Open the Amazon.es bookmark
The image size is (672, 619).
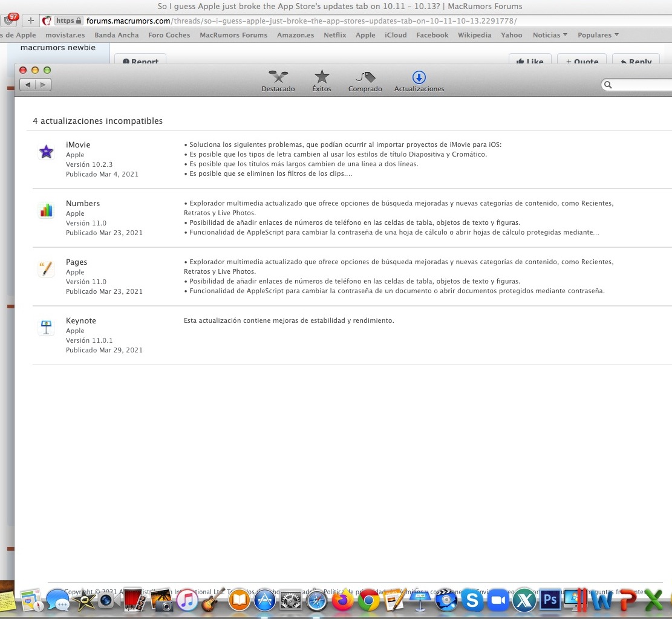(x=295, y=35)
